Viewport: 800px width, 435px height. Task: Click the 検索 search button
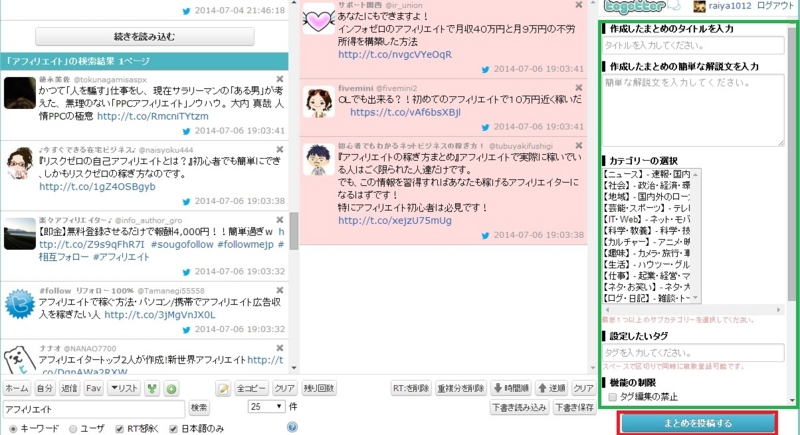pos(199,407)
